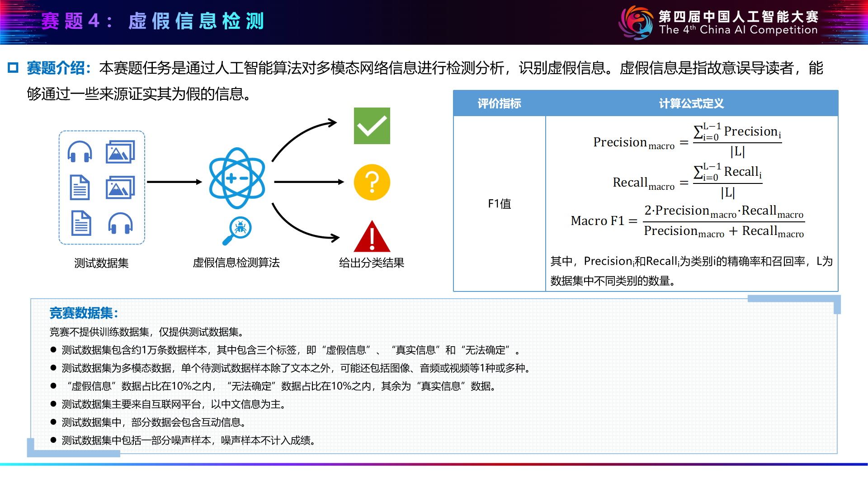Click the bottom-left document icon in dataset box
The height and width of the screenshot is (488, 868).
point(81,223)
